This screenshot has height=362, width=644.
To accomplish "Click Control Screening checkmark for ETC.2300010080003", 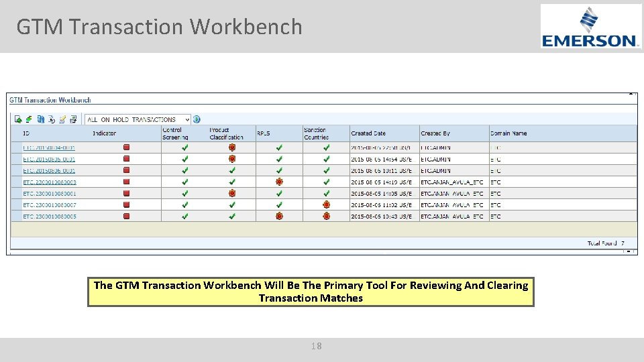I will (x=185, y=182).
